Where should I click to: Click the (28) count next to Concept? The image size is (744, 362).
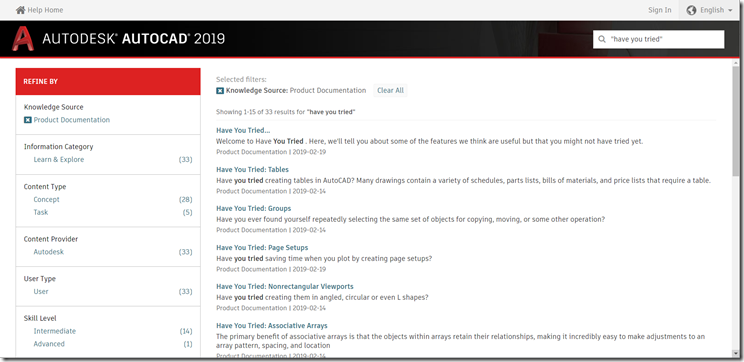tap(186, 199)
